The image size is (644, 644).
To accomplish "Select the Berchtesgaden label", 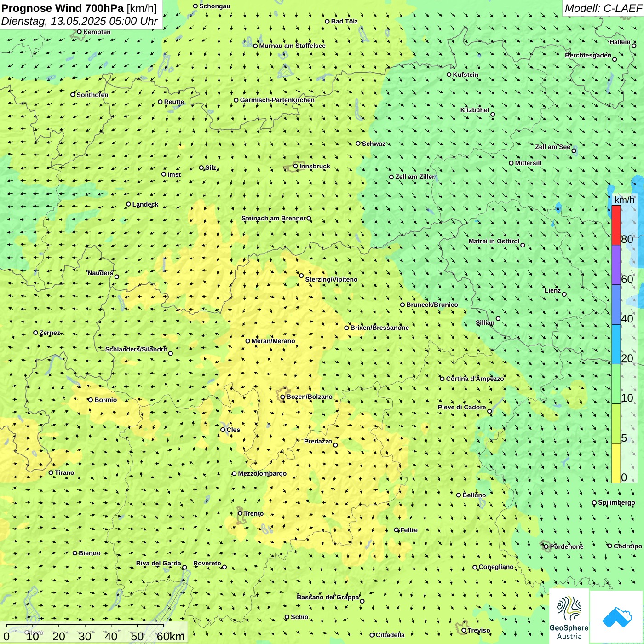I will tap(588, 55).
